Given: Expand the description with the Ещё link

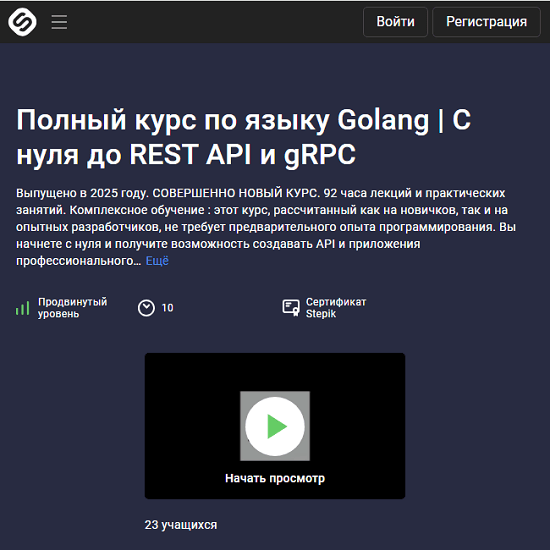Looking at the screenshot, I should tap(157, 261).
